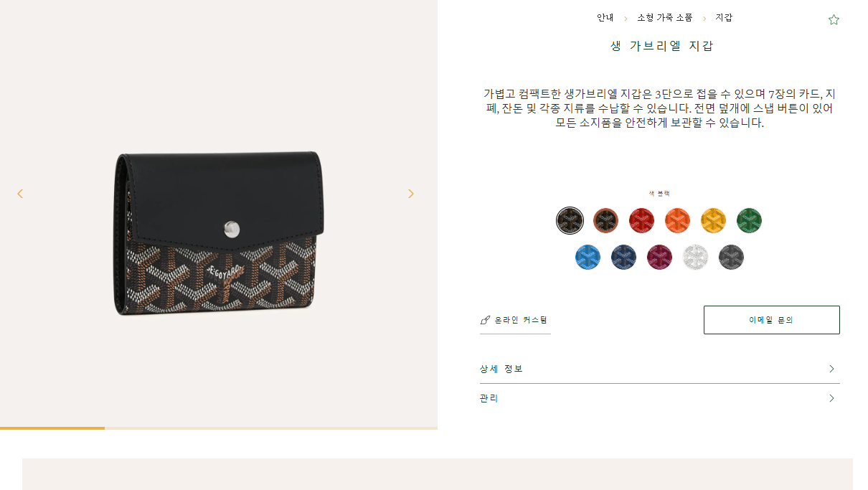
Task: Choose the yellow color option
Action: [713, 220]
